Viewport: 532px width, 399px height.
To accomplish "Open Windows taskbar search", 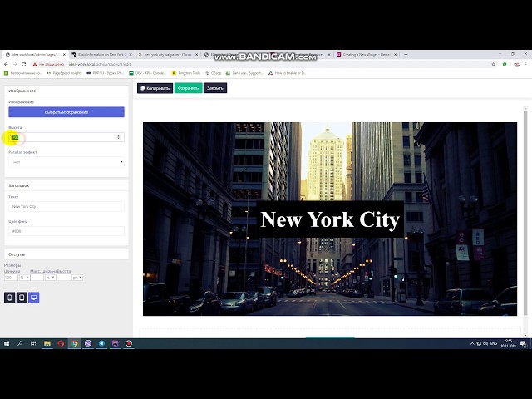I will (20, 343).
